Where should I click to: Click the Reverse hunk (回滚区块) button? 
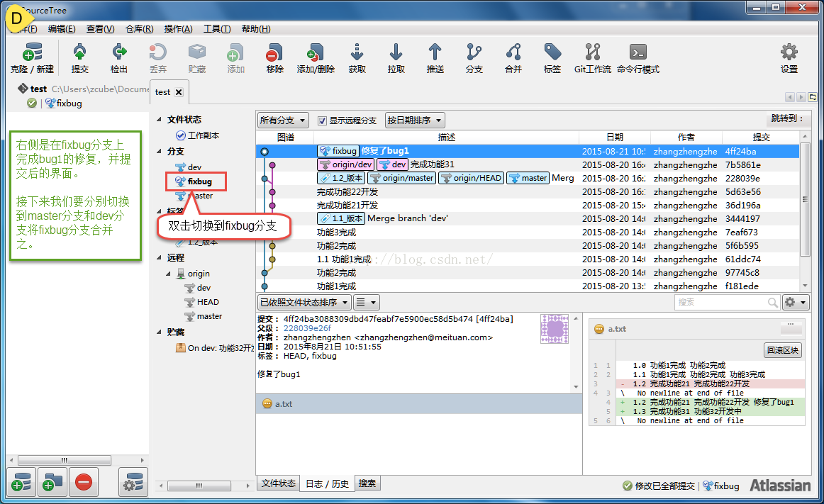point(782,350)
